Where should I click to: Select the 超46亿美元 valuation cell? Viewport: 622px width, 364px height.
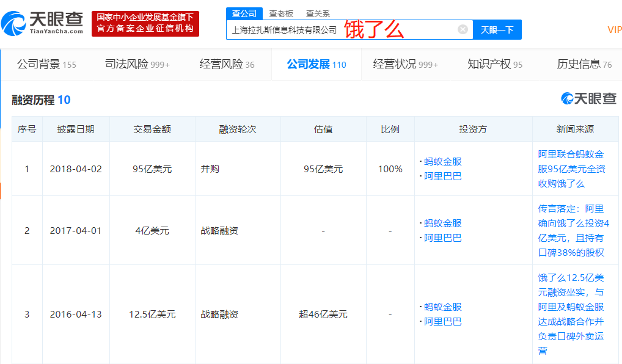pyautogui.click(x=323, y=315)
